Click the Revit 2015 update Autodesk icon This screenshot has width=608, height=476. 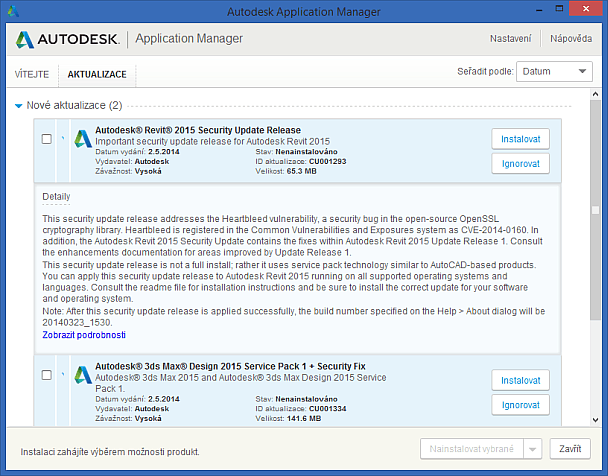pos(83,139)
